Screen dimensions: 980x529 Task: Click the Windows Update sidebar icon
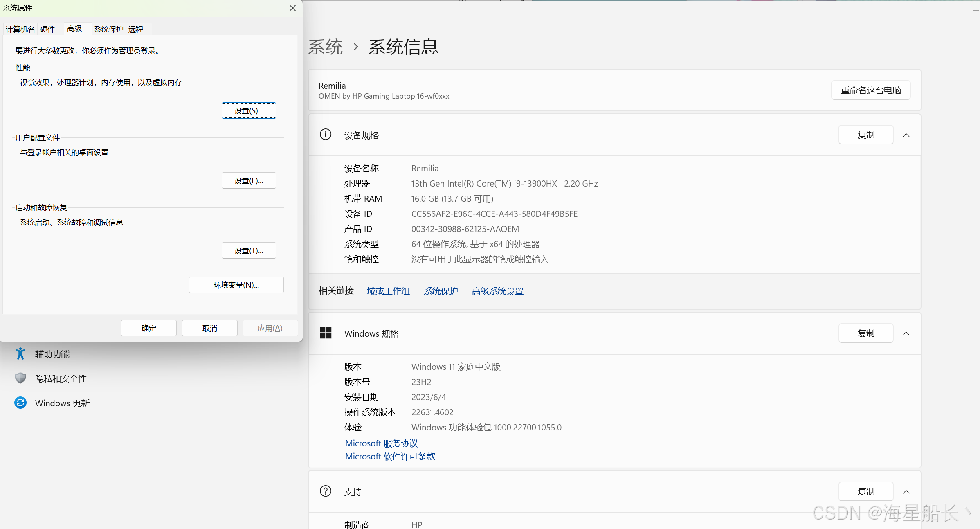click(x=20, y=403)
